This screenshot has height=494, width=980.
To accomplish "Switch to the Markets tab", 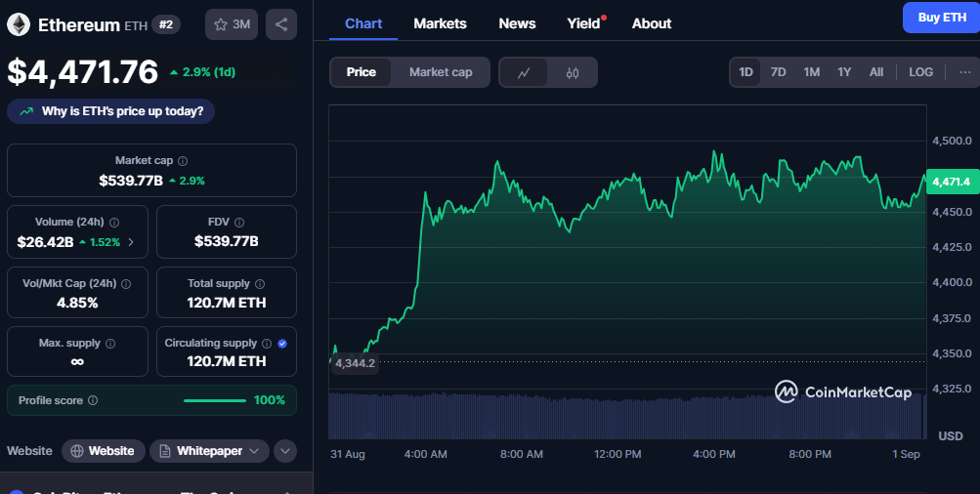I will tap(440, 23).
